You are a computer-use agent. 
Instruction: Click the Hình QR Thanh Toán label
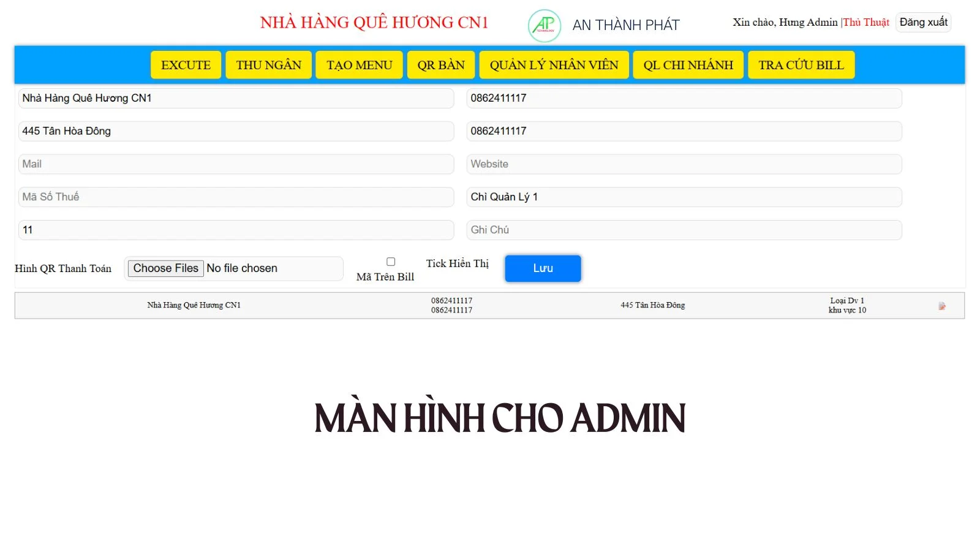[x=63, y=268]
